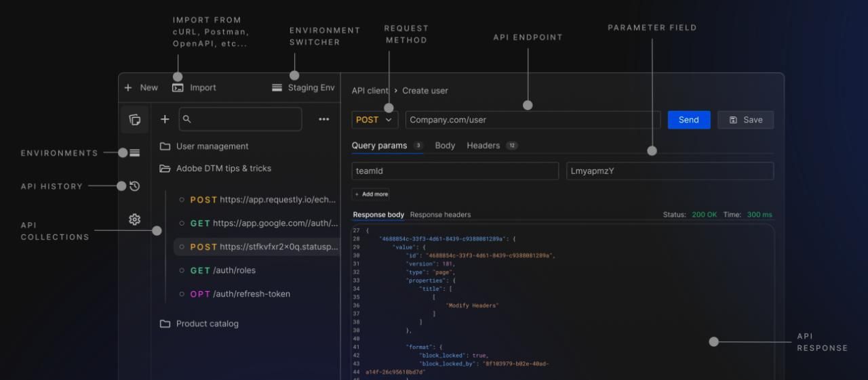Viewport: 868px width, 380px height.
Task: Open the Staging Env environment switcher
Action: click(303, 87)
